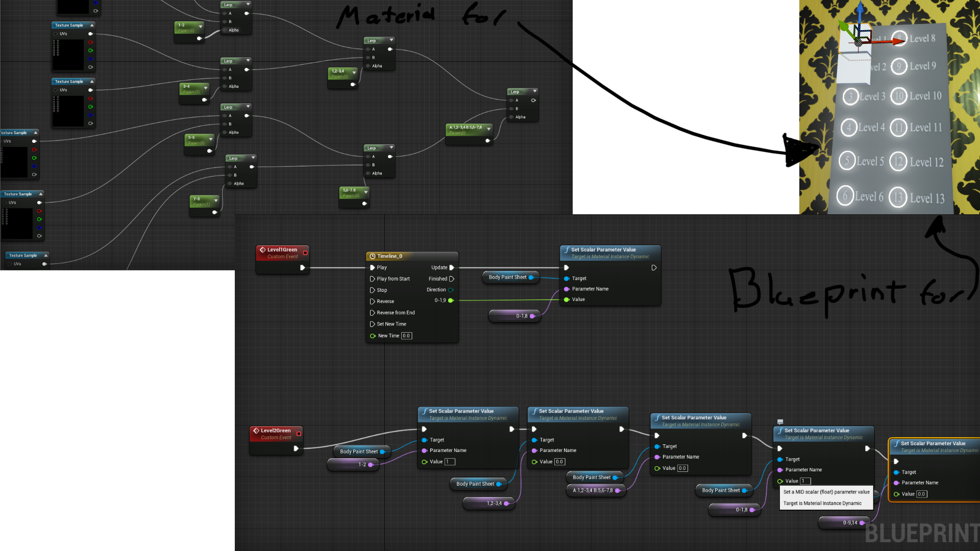
Task: Click the Set New Time execution pin
Action: [373, 324]
